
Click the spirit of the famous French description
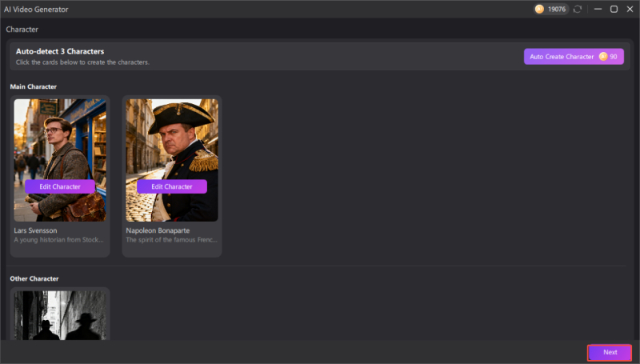pos(171,240)
